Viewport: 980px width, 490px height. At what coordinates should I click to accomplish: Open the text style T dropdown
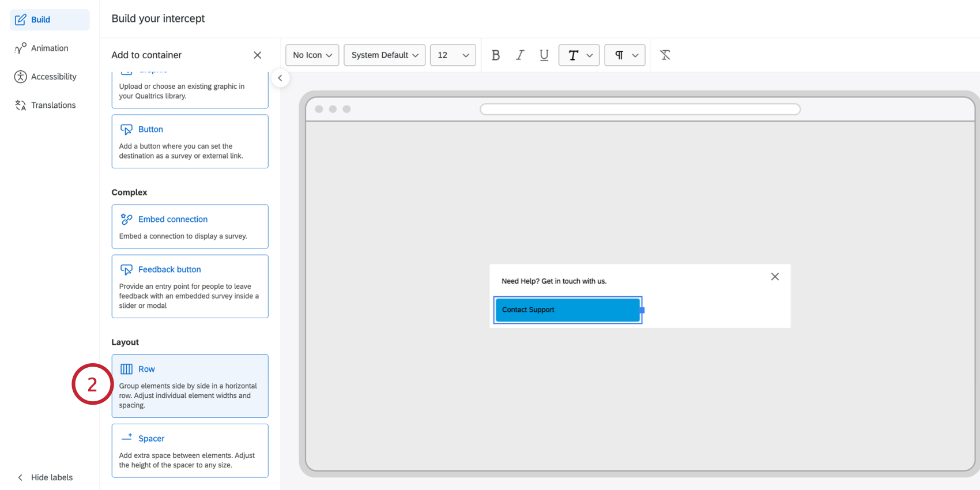579,55
